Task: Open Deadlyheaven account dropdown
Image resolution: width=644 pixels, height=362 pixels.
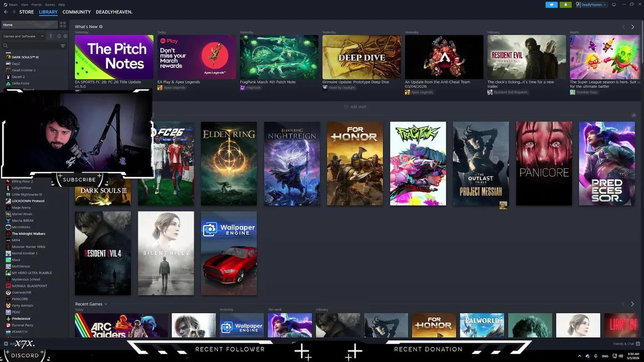Action: coord(591,5)
